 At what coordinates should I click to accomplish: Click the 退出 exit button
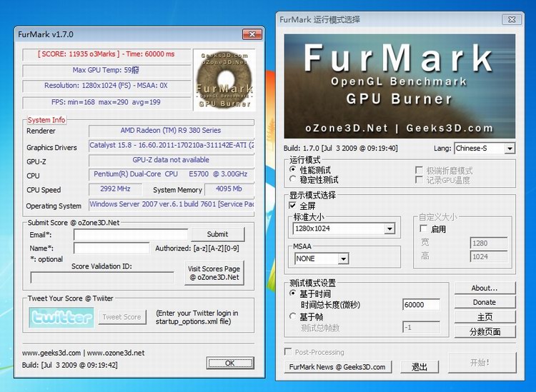pos(420,367)
